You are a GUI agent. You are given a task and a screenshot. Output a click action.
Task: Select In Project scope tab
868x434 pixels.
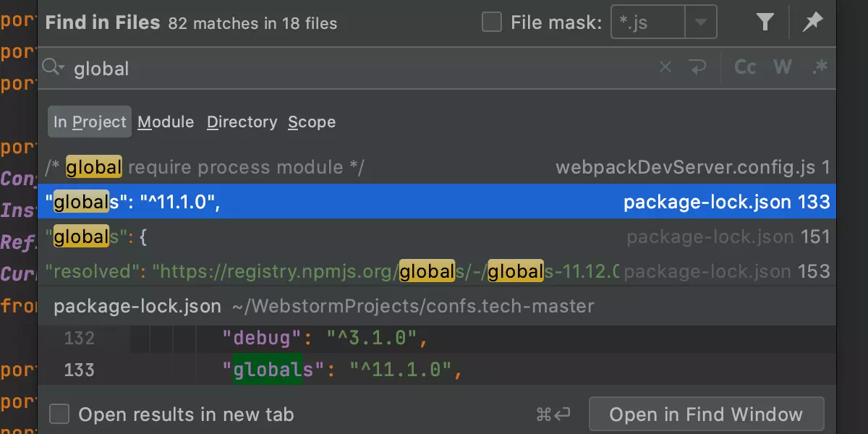(x=90, y=122)
